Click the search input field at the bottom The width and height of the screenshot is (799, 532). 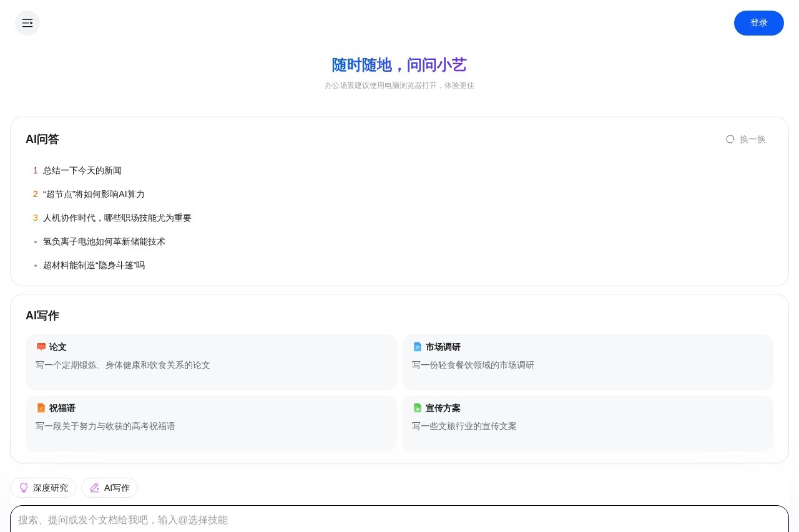(x=399, y=520)
